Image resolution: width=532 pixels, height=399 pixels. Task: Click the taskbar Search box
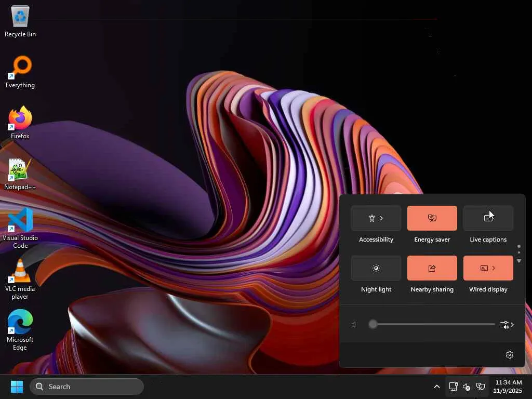[x=87, y=387]
